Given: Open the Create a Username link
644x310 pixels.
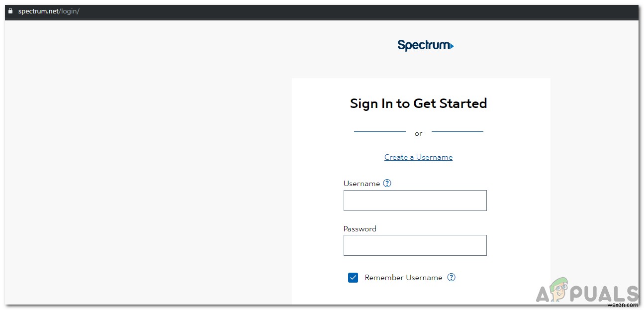Looking at the screenshot, I should tap(418, 157).
